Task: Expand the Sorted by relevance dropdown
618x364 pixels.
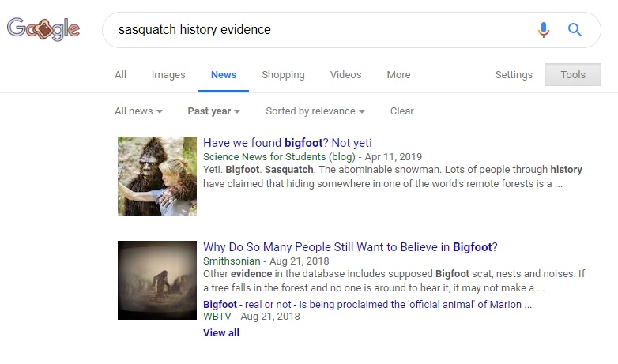Action: click(x=315, y=111)
